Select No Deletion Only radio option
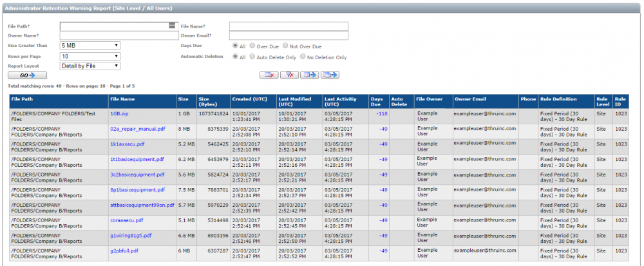Screen dimensions: 644x266 tap(303, 57)
